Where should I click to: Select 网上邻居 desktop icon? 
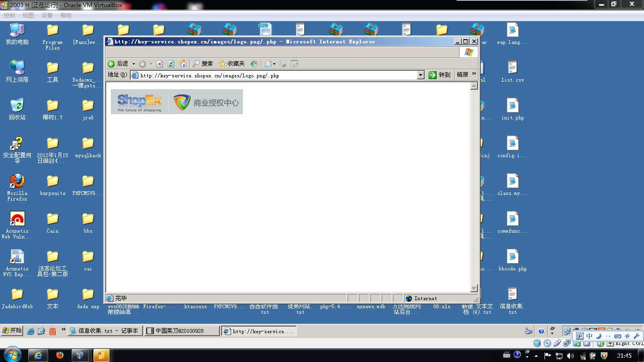[x=17, y=72]
